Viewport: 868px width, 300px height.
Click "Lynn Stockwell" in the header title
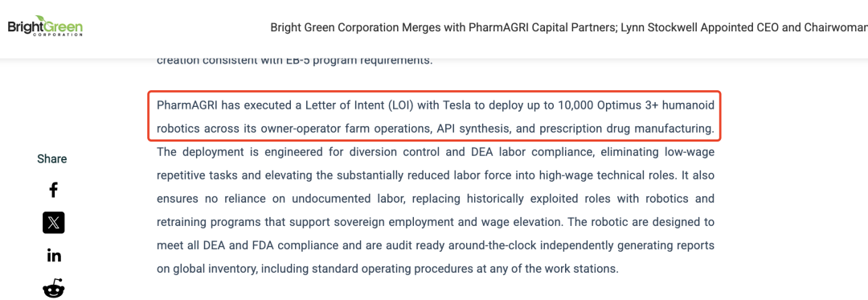[x=657, y=27]
